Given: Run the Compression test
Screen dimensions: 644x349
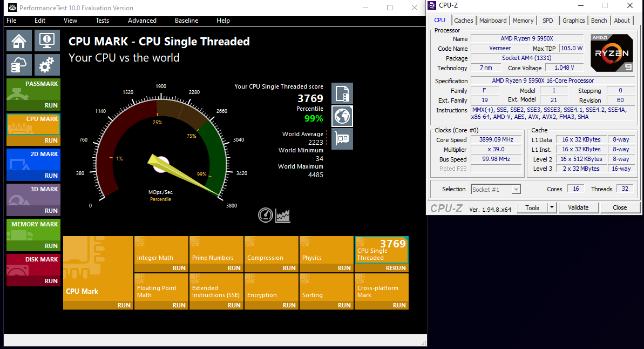Looking at the screenshot, I should tap(272, 268).
